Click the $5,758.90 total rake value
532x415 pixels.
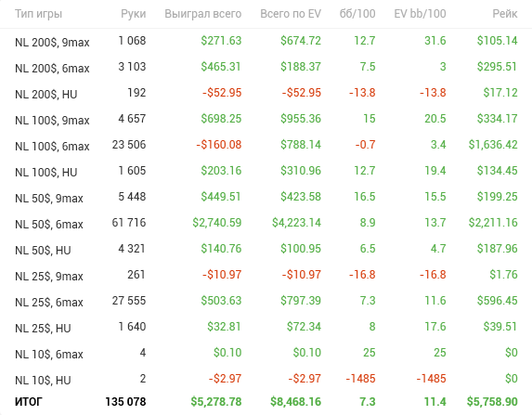pyautogui.click(x=492, y=402)
